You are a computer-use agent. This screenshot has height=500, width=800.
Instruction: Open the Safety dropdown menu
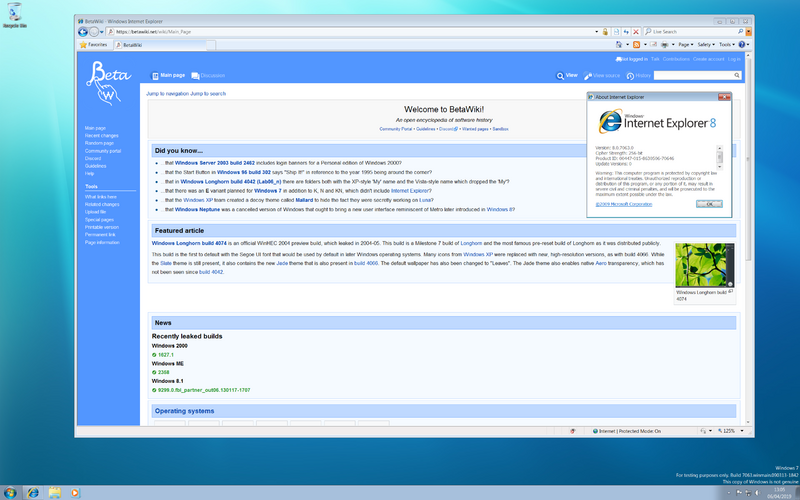(x=706, y=45)
